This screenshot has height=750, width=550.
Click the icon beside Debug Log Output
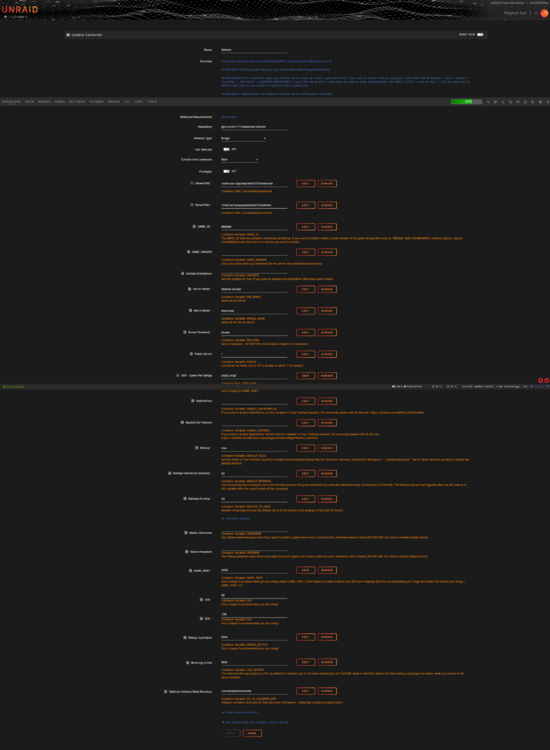point(185,637)
